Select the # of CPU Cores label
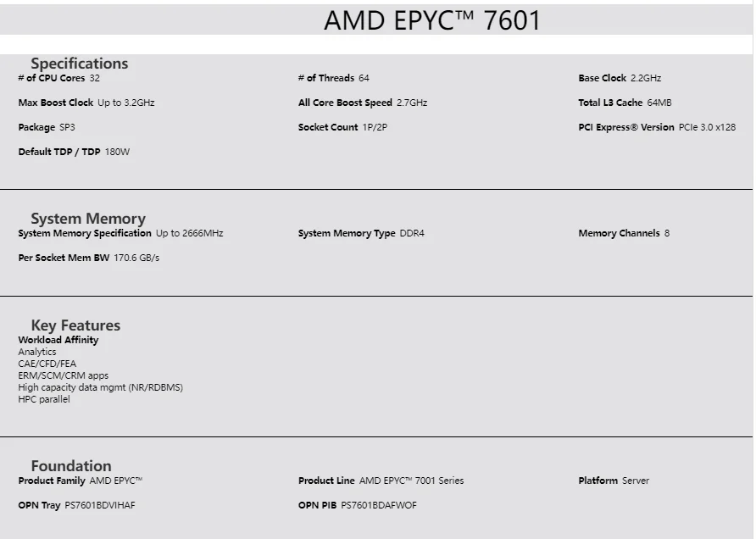 [52, 78]
